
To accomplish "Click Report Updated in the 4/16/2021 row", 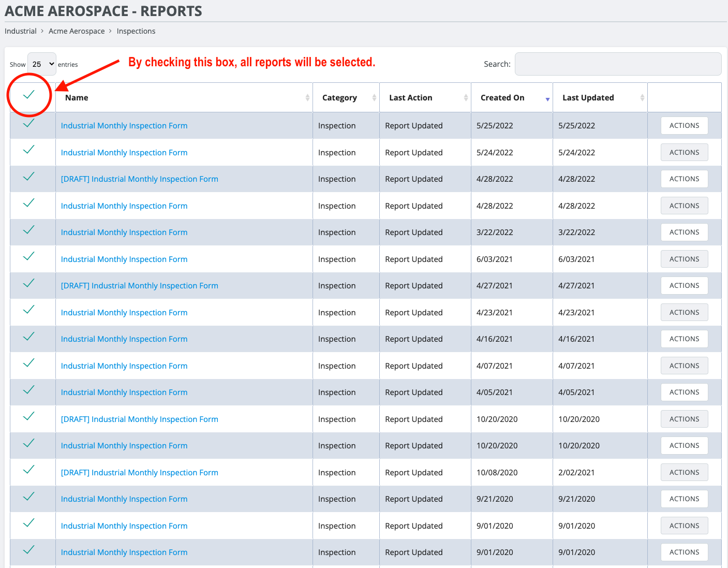I will (414, 339).
